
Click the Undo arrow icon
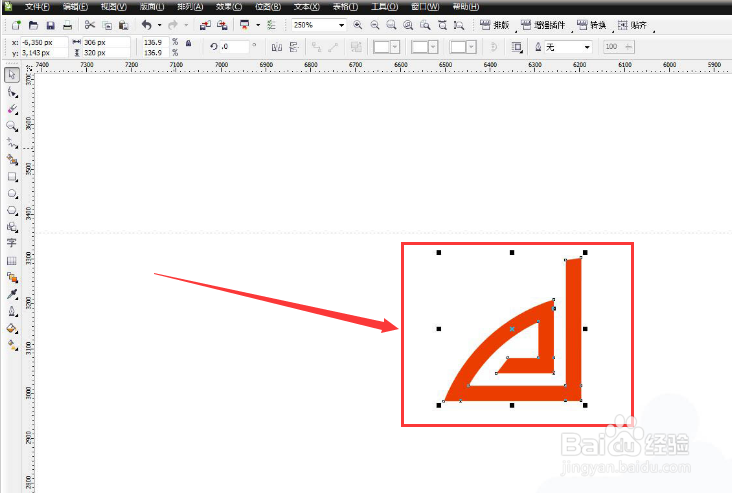tap(147, 25)
